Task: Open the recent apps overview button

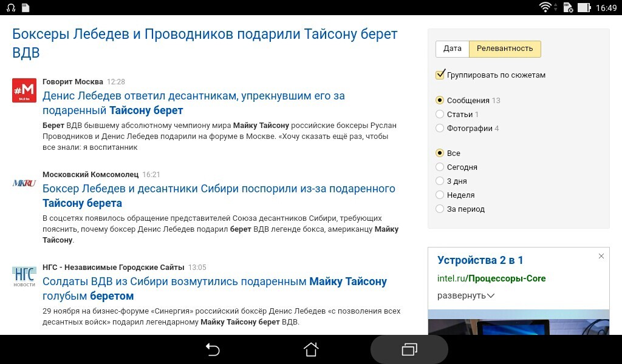Action: pos(409,349)
